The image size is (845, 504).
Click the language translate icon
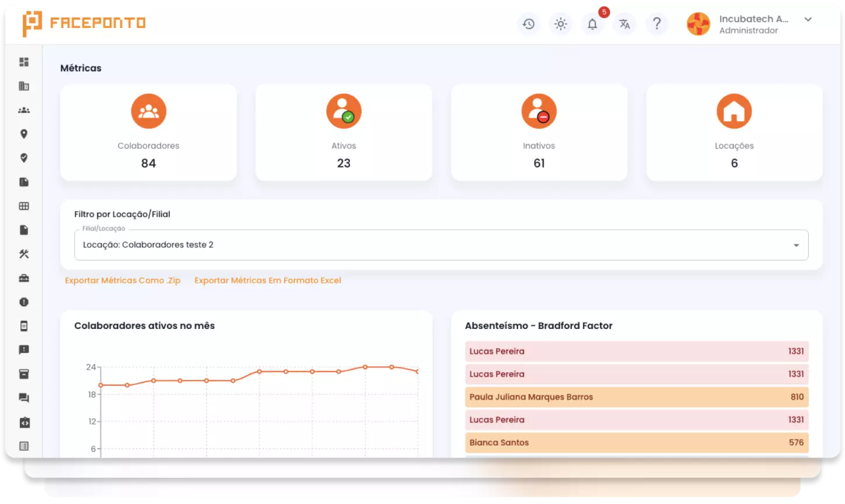pos(624,24)
